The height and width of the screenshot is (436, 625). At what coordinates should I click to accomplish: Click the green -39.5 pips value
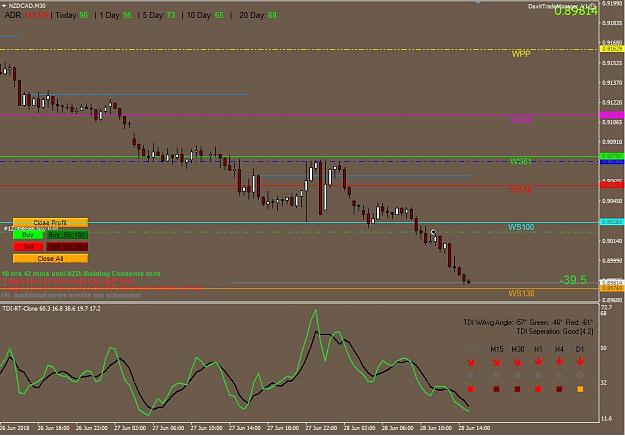pos(573,280)
